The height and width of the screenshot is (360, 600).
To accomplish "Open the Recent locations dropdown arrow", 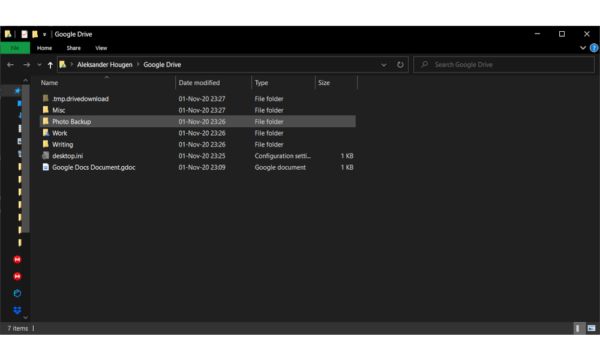I will click(x=39, y=65).
